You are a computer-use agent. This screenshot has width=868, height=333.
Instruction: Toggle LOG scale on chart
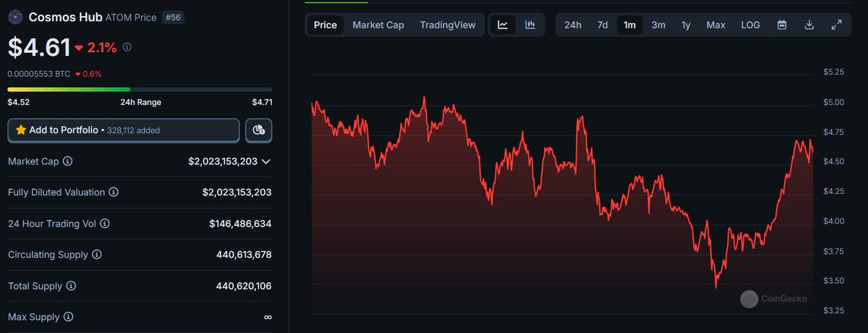pos(751,25)
